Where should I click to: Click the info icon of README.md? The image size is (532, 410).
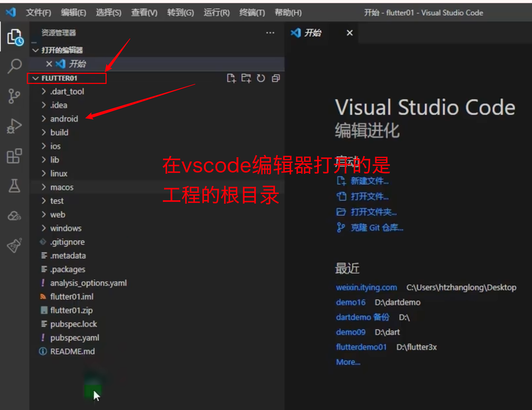(x=43, y=351)
